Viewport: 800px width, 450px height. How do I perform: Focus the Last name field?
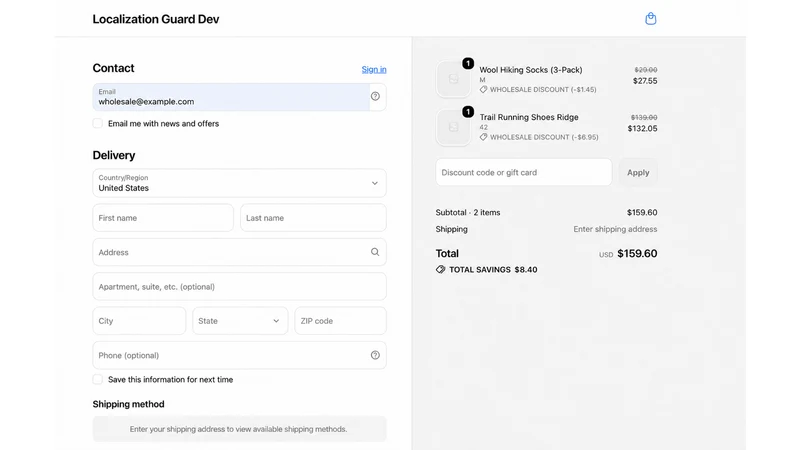click(x=313, y=218)
